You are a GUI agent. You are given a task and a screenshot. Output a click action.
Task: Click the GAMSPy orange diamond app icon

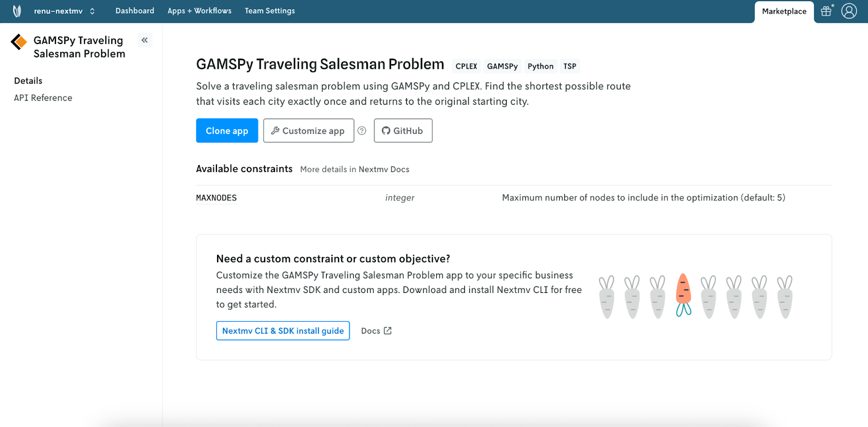(19, 42)
